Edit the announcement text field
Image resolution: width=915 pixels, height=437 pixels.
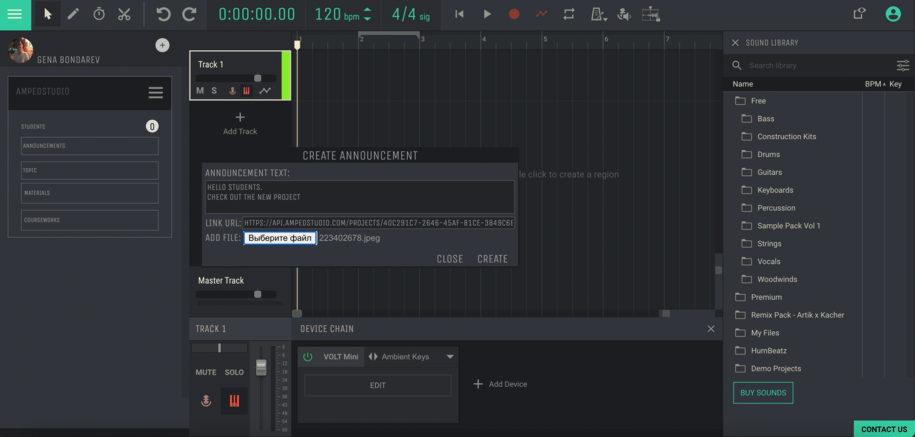pyautogui.click(x=360, y=197)
